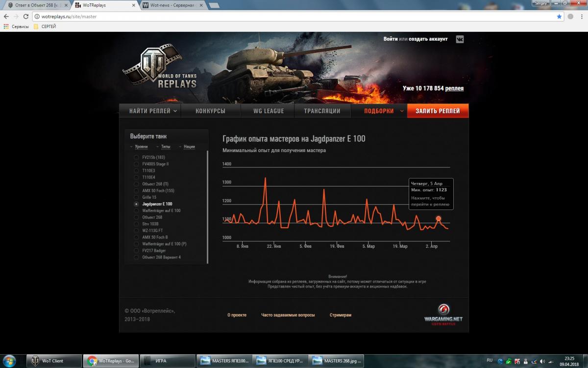Open MASTERS ЯПЕ100 image in taskbar
The height and width of the screenshot is (368, 588).
point(224,361)
